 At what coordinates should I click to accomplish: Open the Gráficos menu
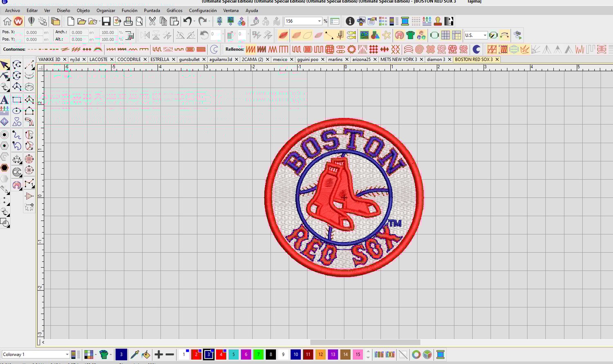tap(175, 11)
